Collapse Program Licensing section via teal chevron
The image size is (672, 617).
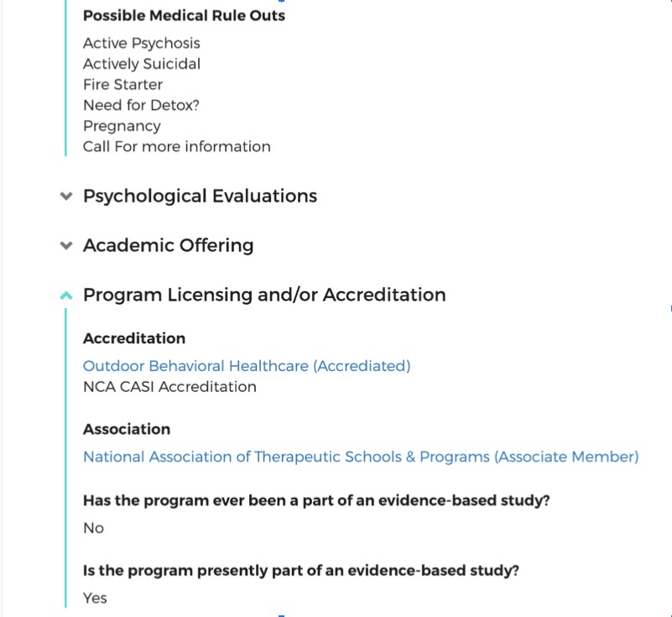point(66,295)
